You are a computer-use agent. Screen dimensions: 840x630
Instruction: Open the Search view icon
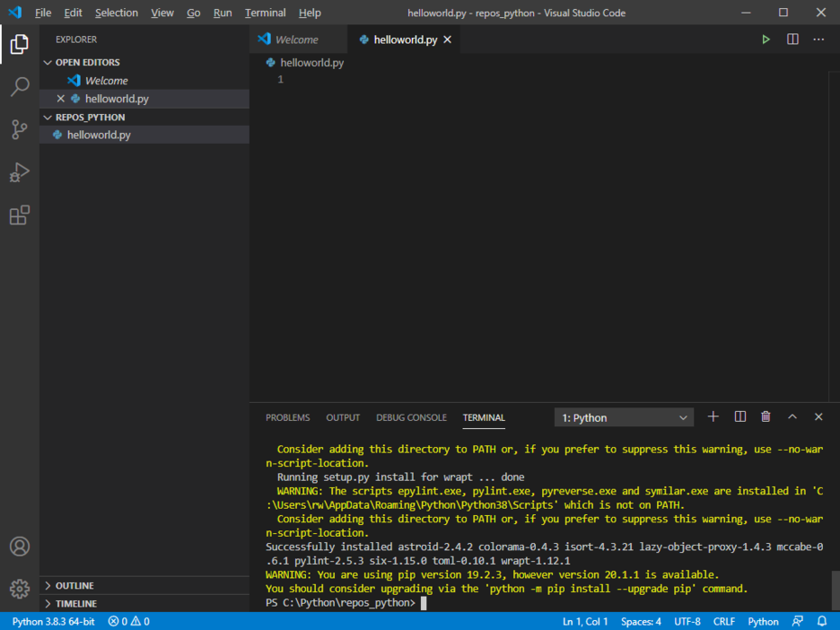pos(19,87)
